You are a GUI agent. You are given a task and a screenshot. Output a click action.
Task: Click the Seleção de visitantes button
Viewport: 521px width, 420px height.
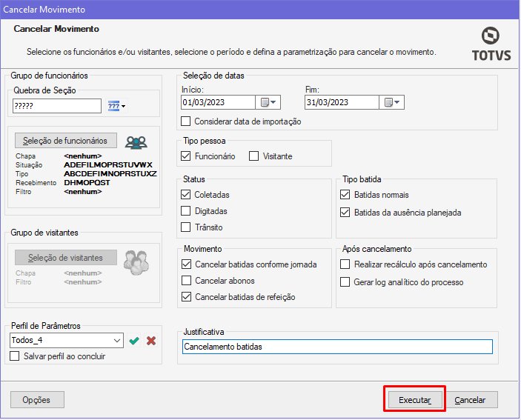66,258
